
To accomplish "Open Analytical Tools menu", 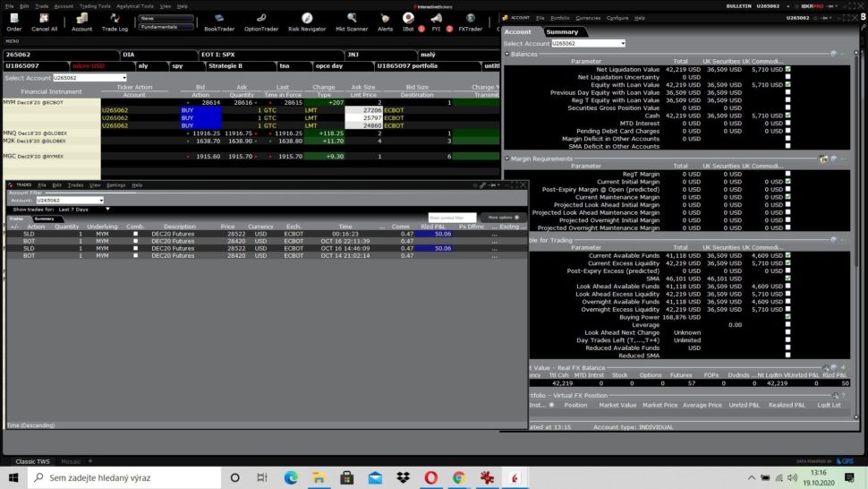I will [134, 6].
